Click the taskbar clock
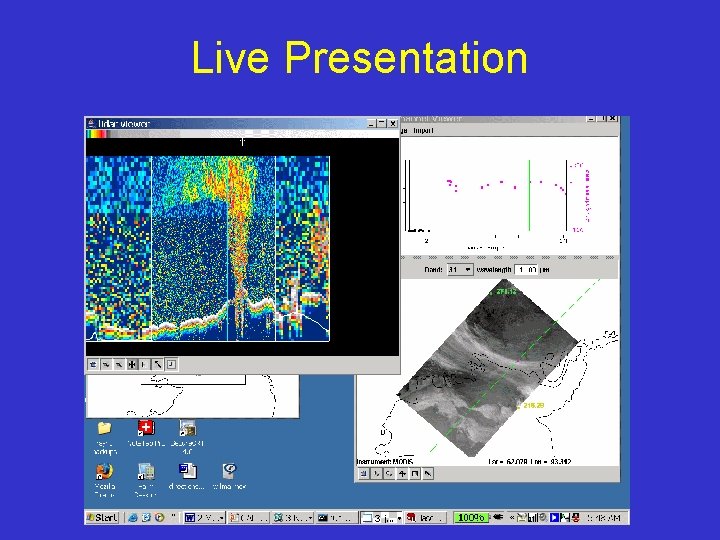Viewport: 720px width, 540px height. (x=605, y=518)
